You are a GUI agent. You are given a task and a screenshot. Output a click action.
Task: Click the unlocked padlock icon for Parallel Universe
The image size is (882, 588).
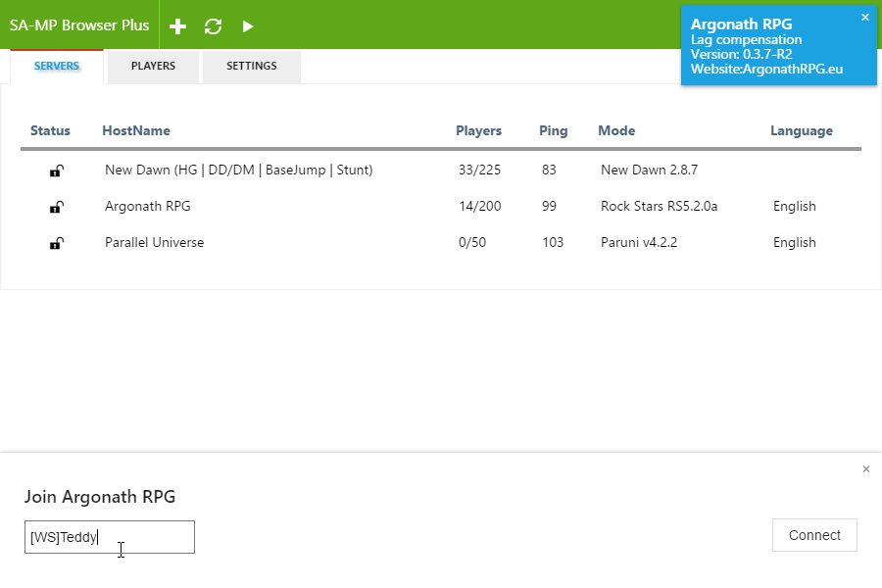[56, 243]
